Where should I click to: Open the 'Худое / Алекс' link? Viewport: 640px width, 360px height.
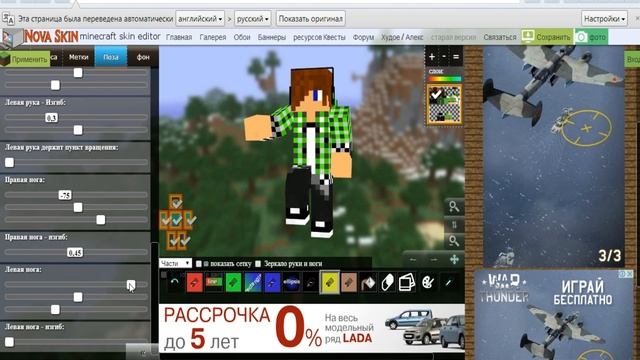402,37
